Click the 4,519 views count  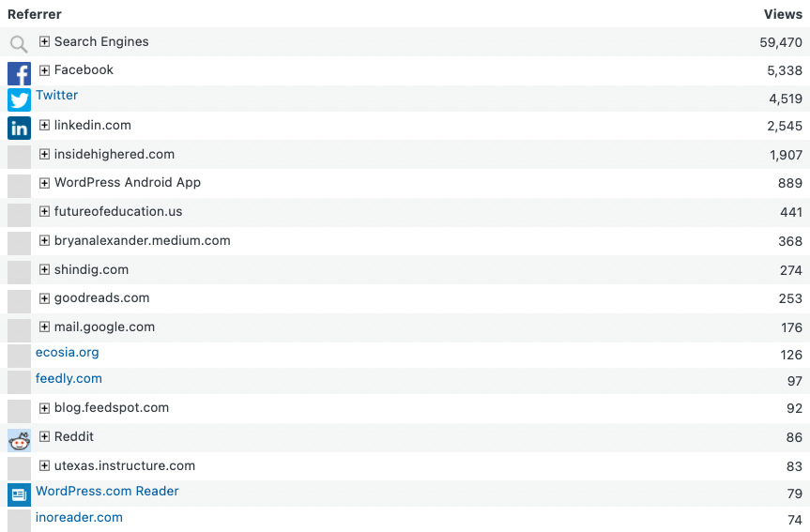pyautogui.click(x=786, y=99)
